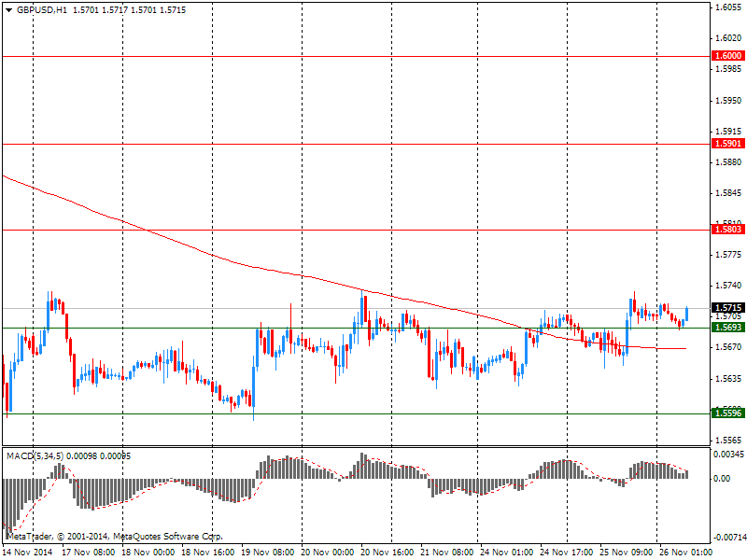Viewport: 747px width, 560px height.
Task: Click the MACD(5,34,5) indicator label
Action: tap(35, 456)
